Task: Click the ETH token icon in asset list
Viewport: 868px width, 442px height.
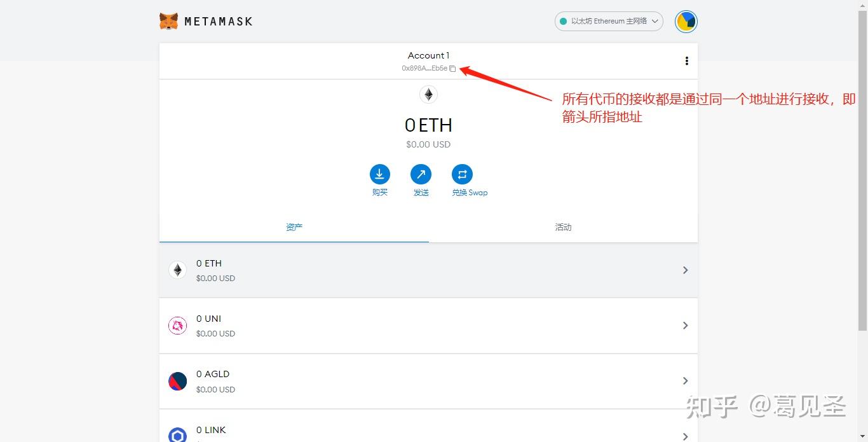Action: 177,270
